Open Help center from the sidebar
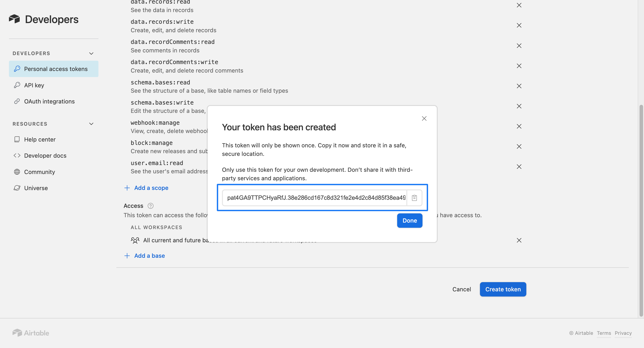Image resolution: width=644 pixels, height=348 pixels. tap(40, 139)
